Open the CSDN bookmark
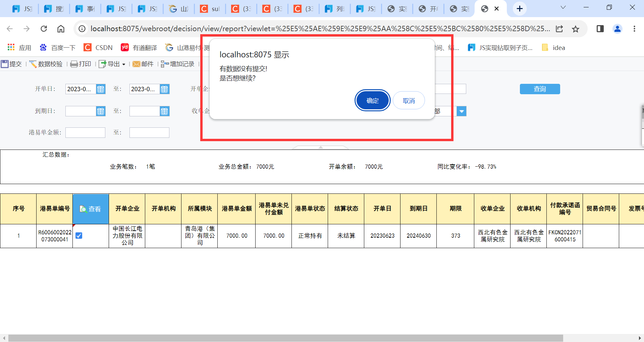 pyautogui.click(x=98, y=48)
